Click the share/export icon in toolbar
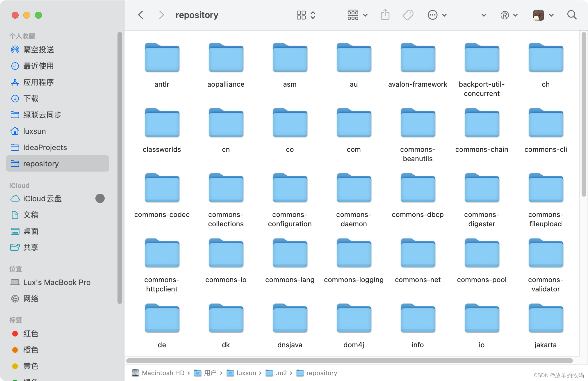The width and height of the screenshot is (588, 381). click(x=385, y=15)
